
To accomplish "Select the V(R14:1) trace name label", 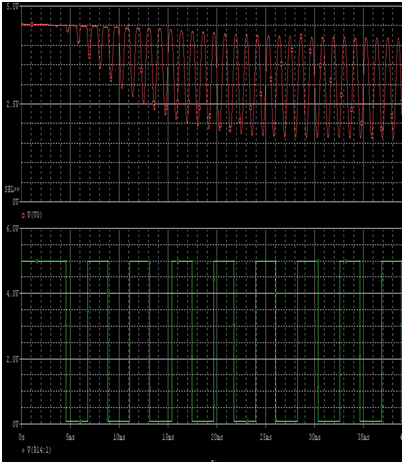I will 39,450.
